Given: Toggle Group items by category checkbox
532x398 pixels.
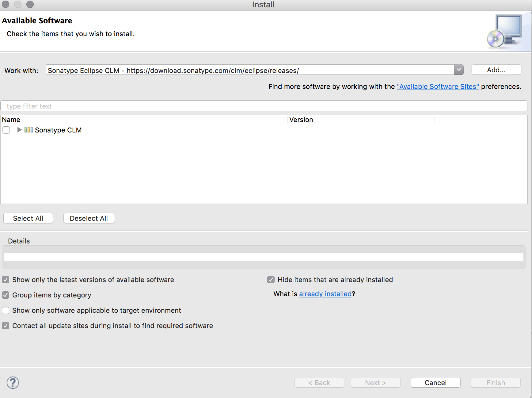Looking at the screenshot, I should click(6, 295).
